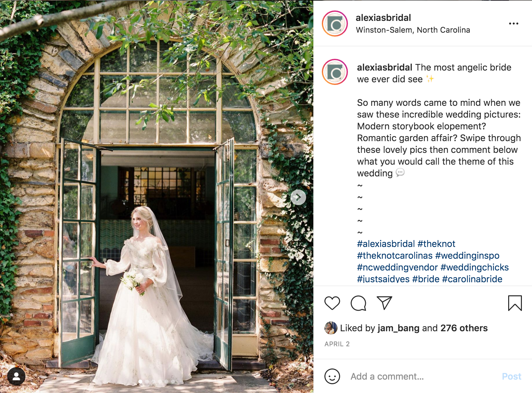Like the post with heart icon
The width and height of the screenshot is (532, 393).
pyautogui.click(x=332, y=303)
